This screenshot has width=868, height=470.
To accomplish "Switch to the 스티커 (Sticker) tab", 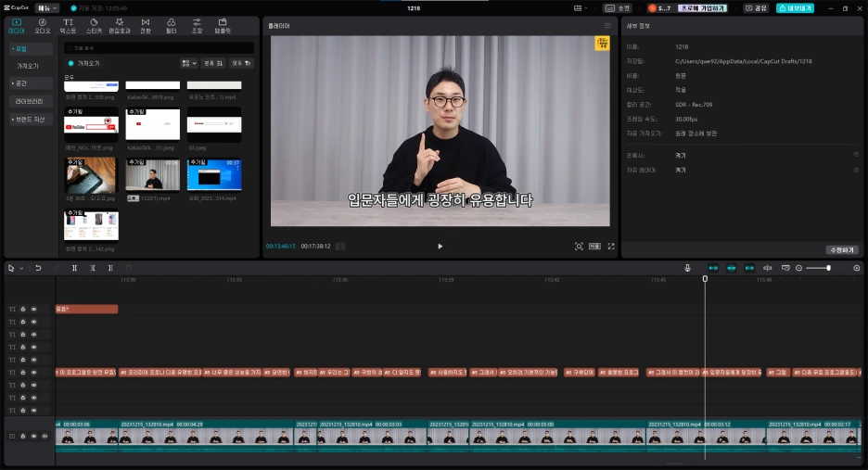I will (x=94, y=26).
